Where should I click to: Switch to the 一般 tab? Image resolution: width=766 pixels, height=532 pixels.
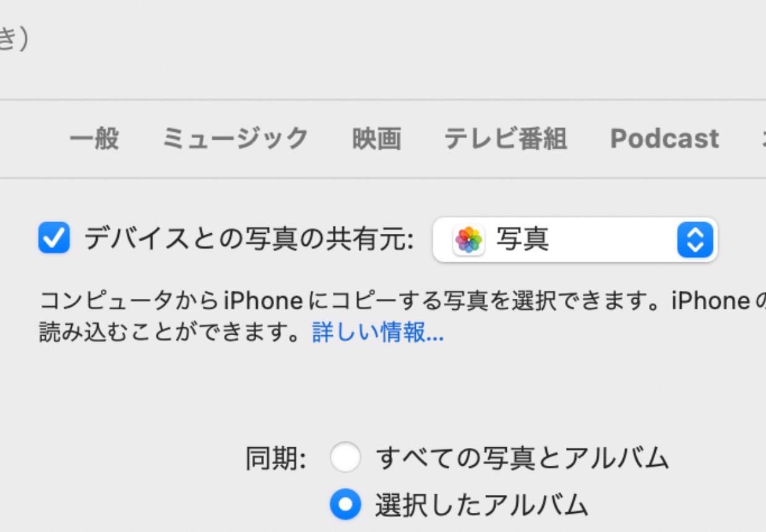coord(93,139)
